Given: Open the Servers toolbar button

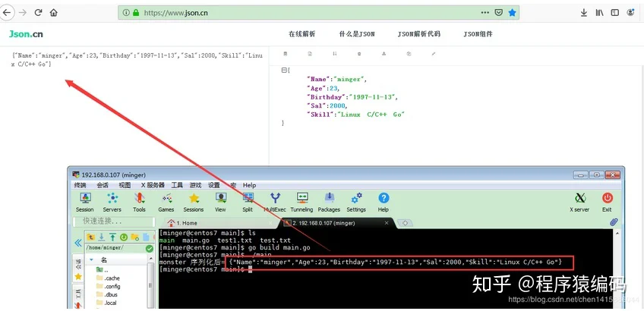Looking at the screenshot, I should tap(112, 203).
